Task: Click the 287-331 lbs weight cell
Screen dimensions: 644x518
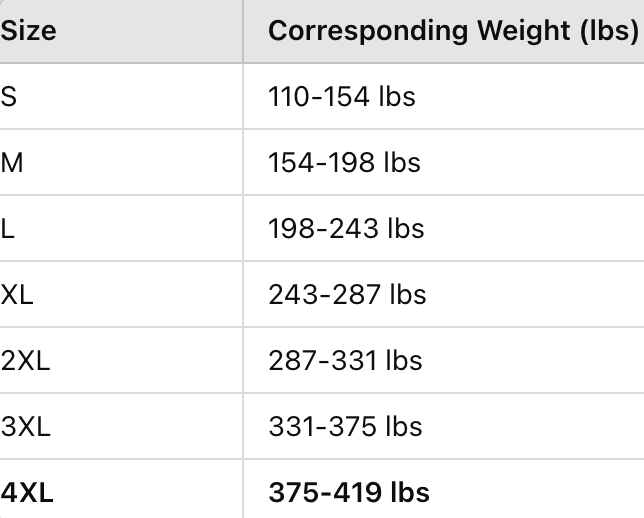Action: 345,360
